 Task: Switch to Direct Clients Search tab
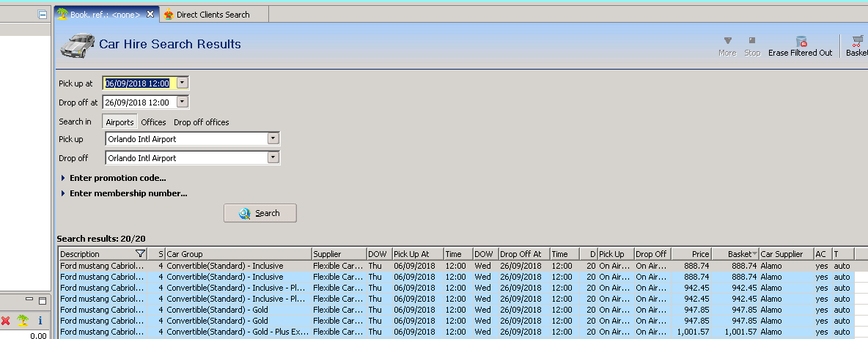(x=213, y=15)
